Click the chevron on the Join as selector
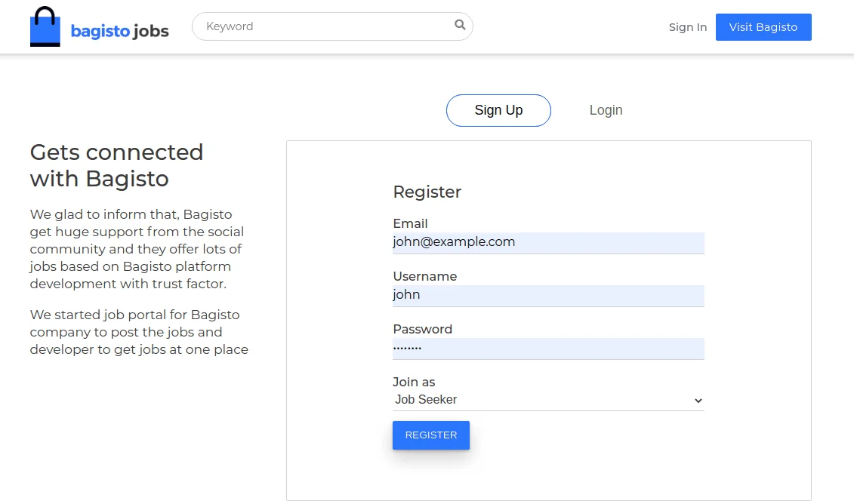Viewport: 854px width, 504px height. pos(698,401)
